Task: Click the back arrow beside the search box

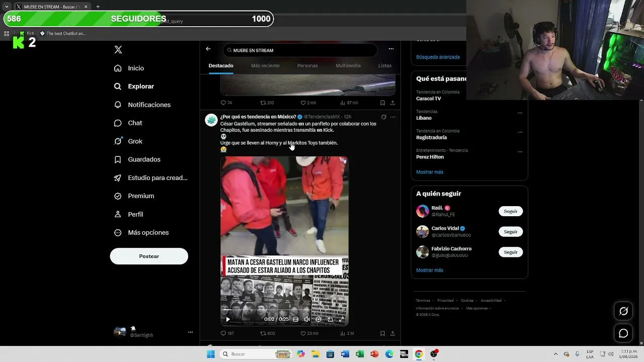Action: point(208,49)
